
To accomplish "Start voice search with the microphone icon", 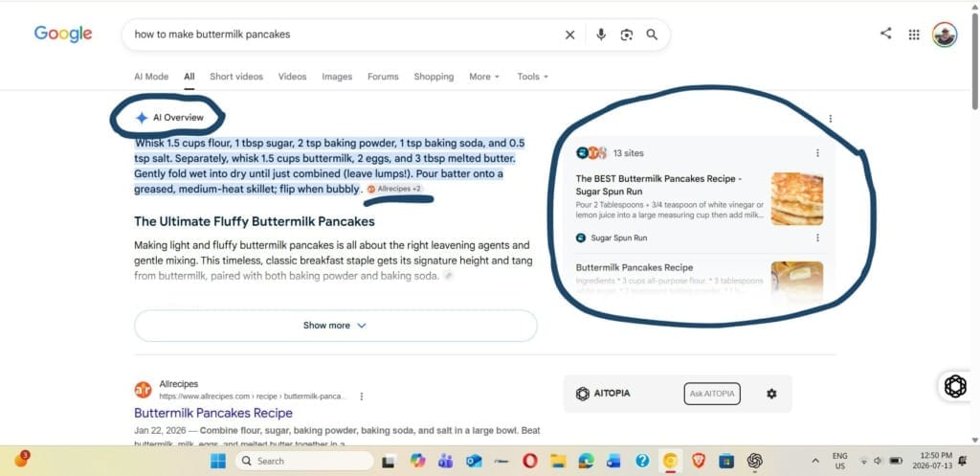I will click(601, 35).
